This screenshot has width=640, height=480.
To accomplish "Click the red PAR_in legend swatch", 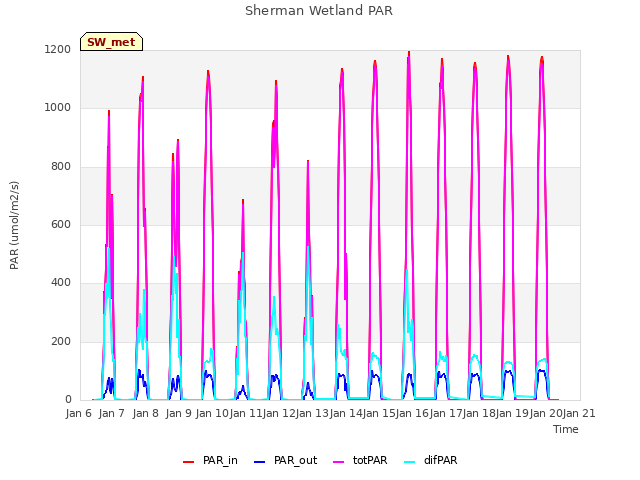I will pyautogui.click(x=188, y=462).
